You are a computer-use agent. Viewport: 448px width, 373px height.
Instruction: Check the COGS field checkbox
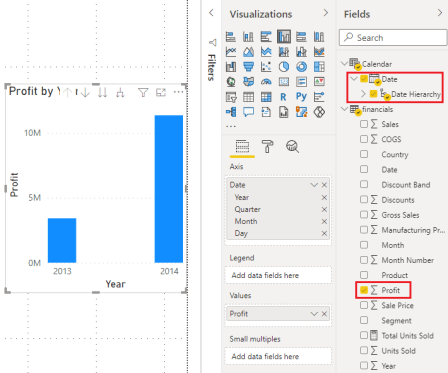pos(364,139)
